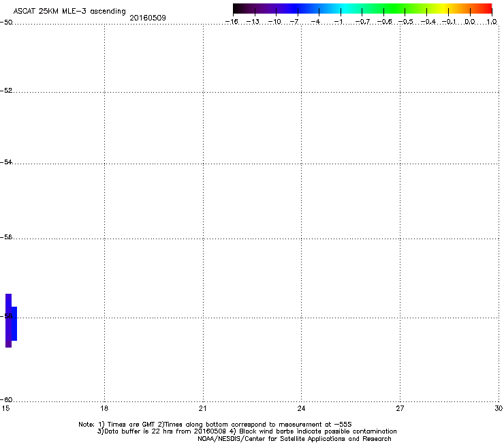Screen dimensions: 504x443
Task: Click the -56 latitude axis label
Action: tap(6, 237)
